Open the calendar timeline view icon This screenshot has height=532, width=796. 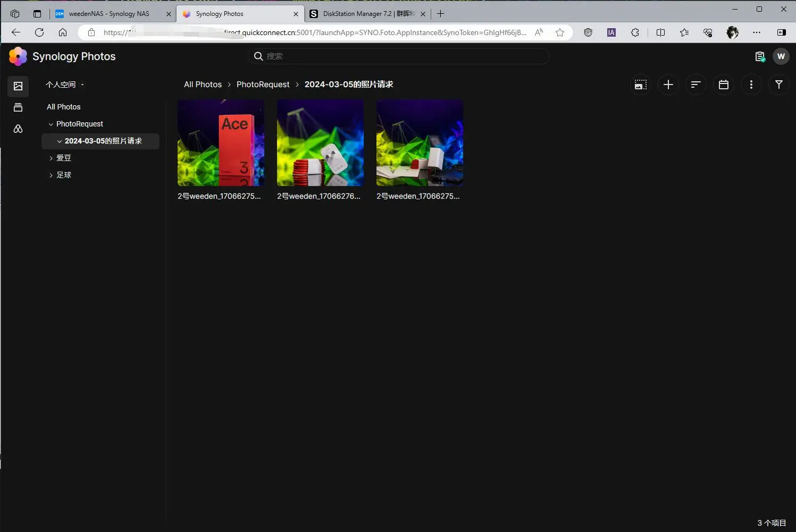point(724,85)
